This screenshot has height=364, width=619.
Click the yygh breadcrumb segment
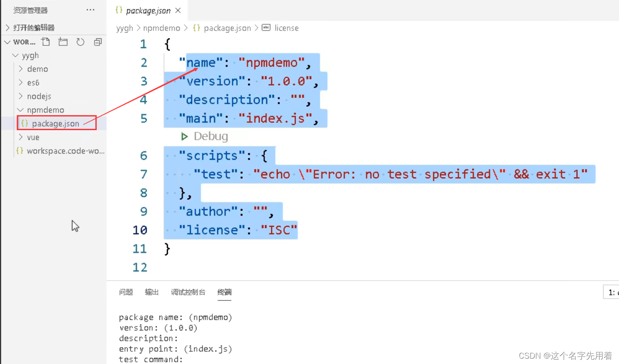click(125, 28)
